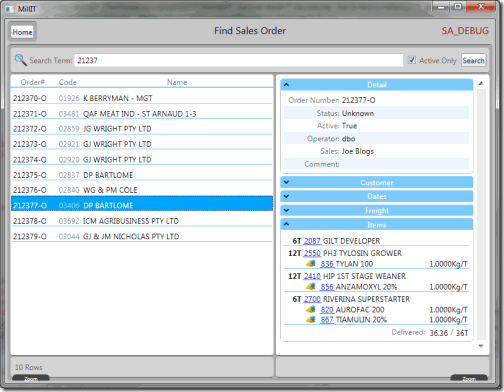Image resolution: width=504 pixels, height=392 pixels.
Task: Toggle the Active Only checkbox
Action: [x=412, y=60]
